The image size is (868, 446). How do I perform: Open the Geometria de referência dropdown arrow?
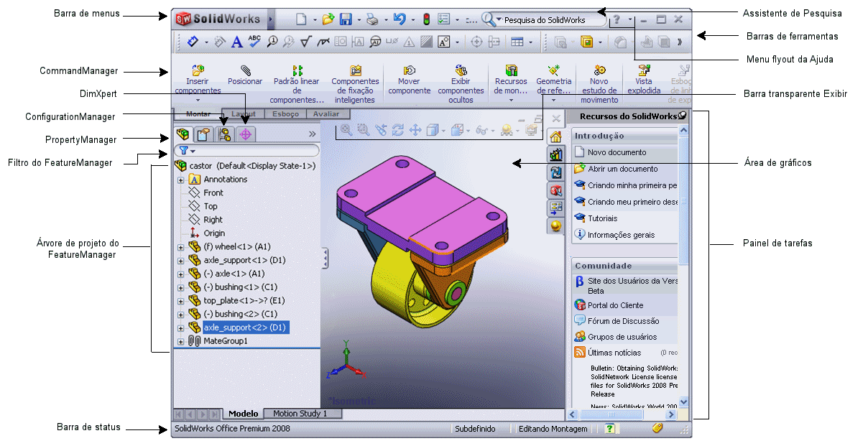pyautogui.click(x=553, y=101)
